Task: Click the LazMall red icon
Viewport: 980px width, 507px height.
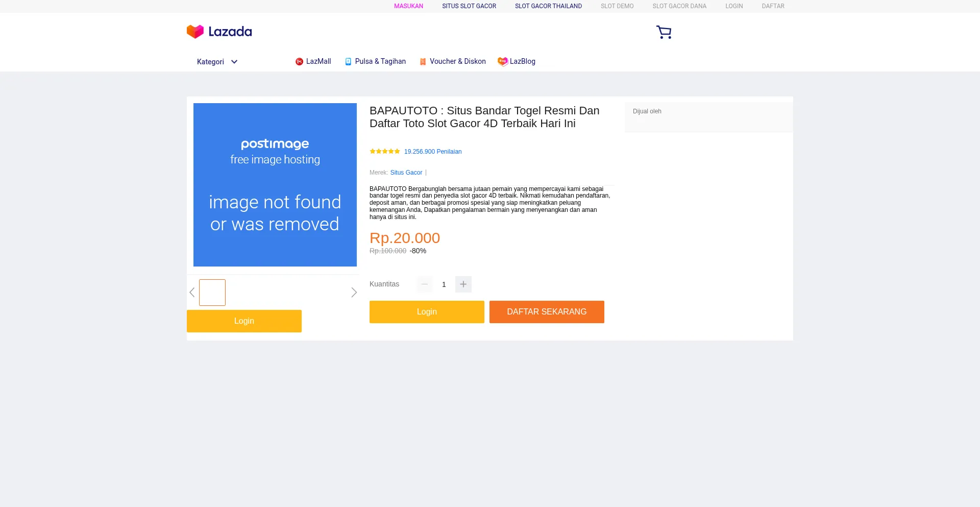Action: 299,62
